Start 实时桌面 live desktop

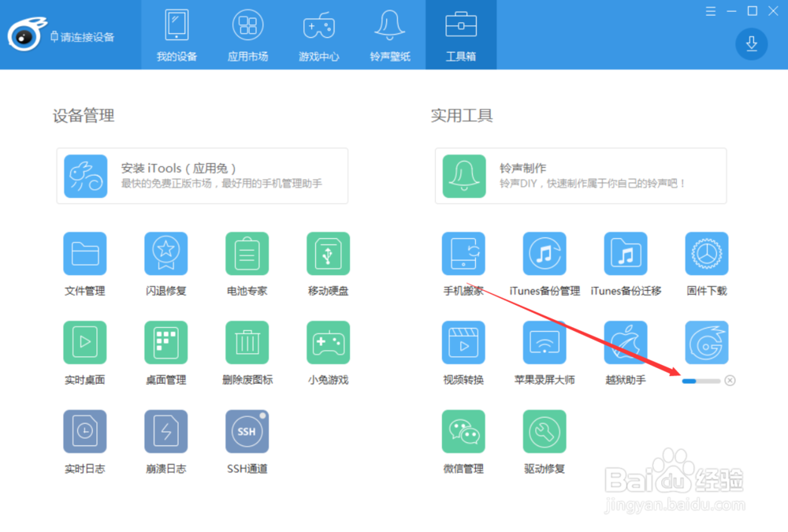pyautogui.click(x=84, y=342)
